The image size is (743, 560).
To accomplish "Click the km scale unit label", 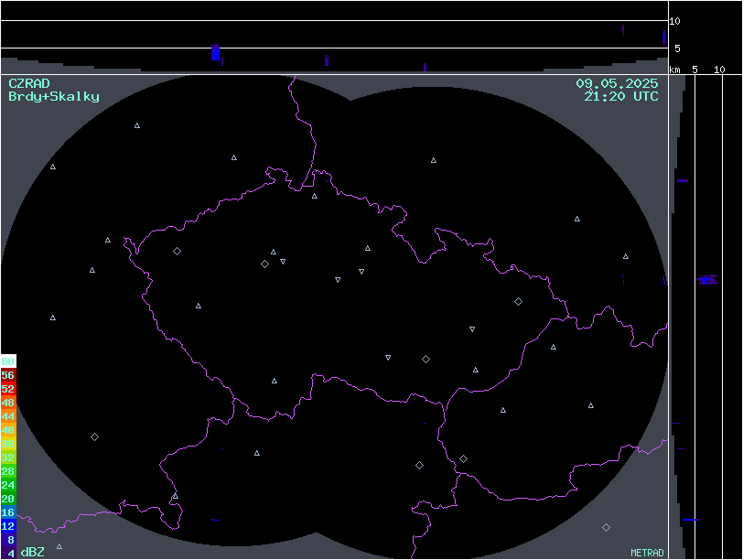I will pyautogui.click(x=674, y=70).
